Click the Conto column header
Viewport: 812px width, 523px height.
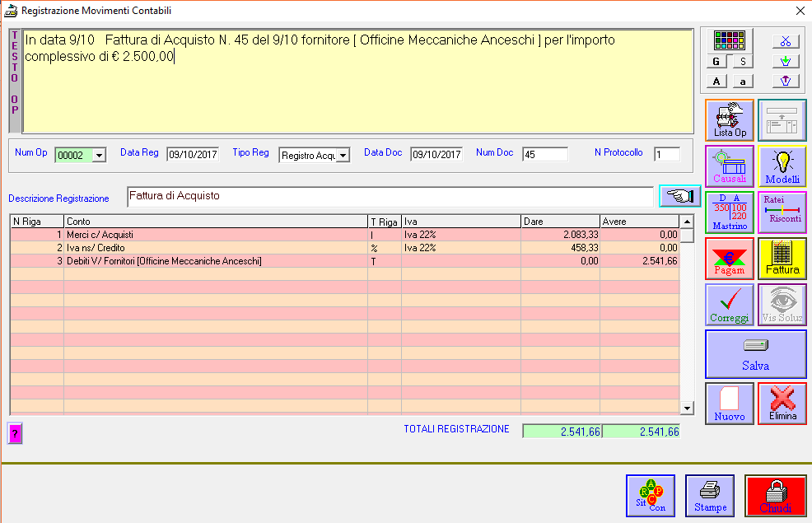pyautogui.click(x=216, y=222)
